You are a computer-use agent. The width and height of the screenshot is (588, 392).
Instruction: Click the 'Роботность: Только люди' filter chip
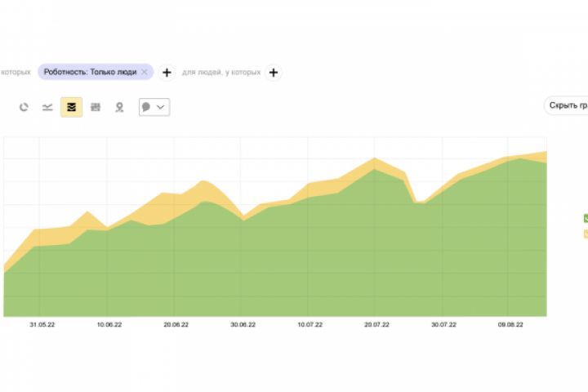coord(90,72)
